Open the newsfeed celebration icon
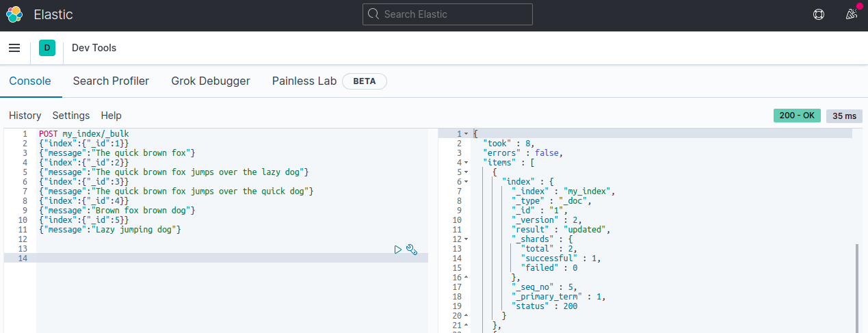 coord(852,14)
